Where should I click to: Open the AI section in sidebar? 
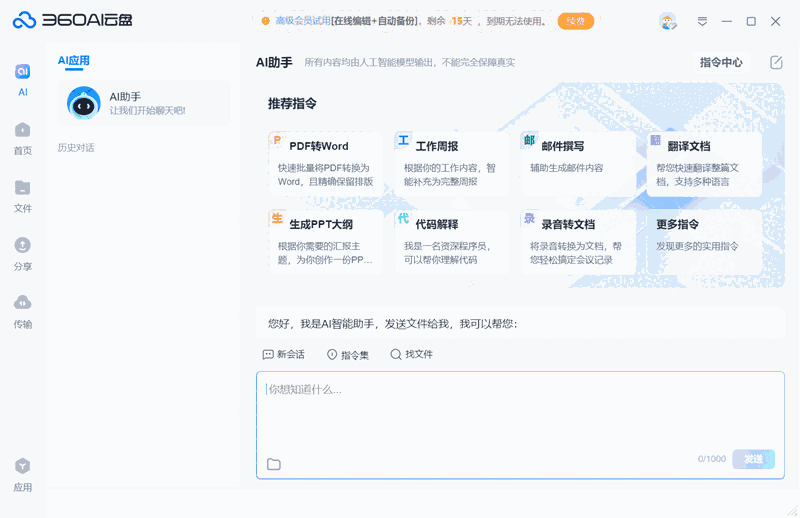coord(22,80)
